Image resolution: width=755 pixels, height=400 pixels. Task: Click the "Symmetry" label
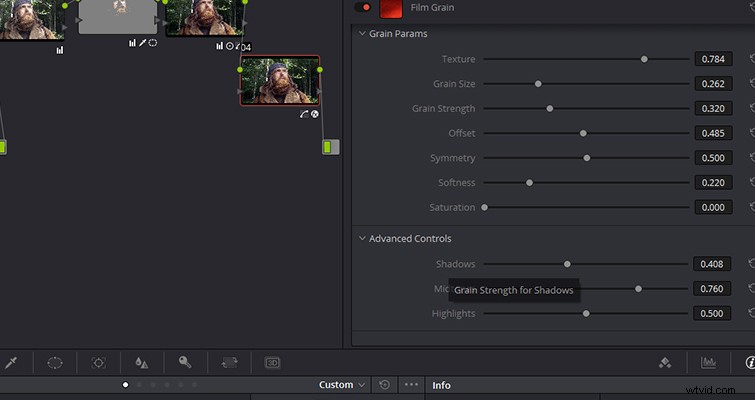pyautogui.click(x=453, y=158)
